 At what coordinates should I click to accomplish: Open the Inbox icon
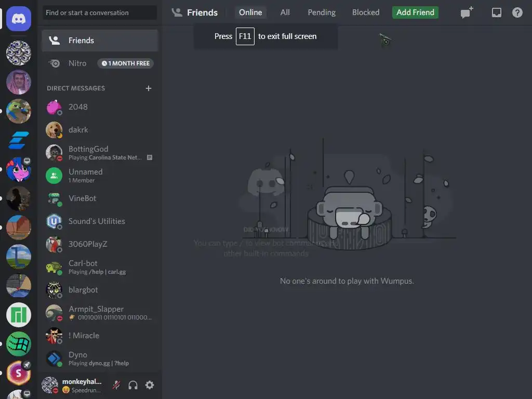pyautogui.click(x=496, y=12)
